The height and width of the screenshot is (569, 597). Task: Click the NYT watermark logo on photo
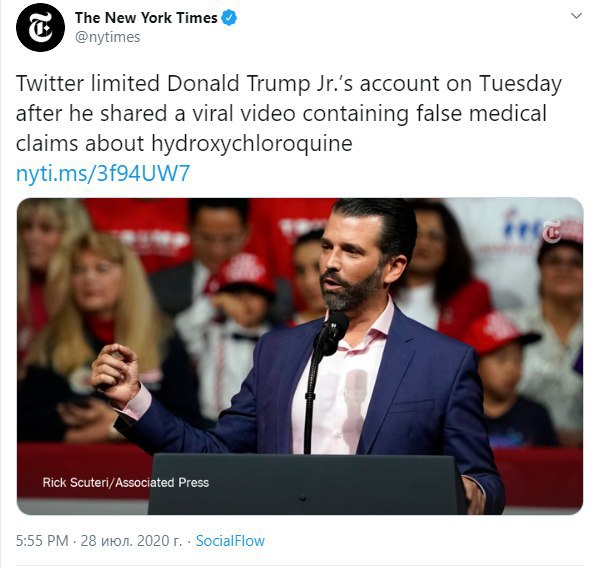552,233
